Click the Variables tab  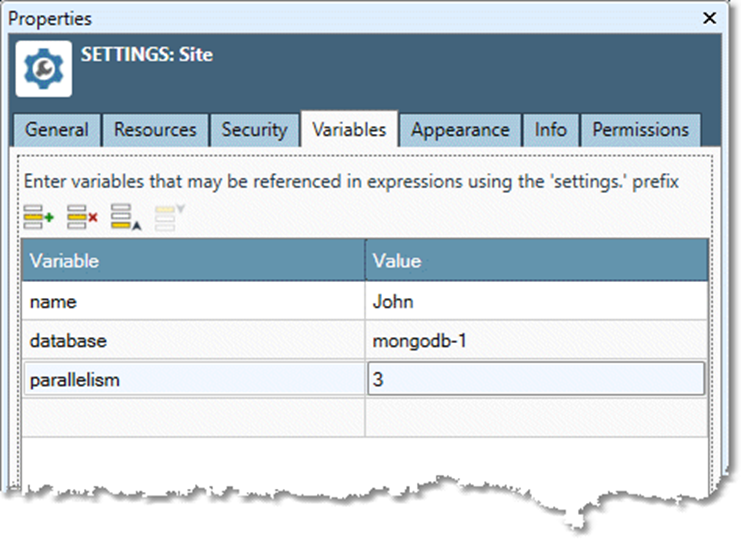(349, 130)
